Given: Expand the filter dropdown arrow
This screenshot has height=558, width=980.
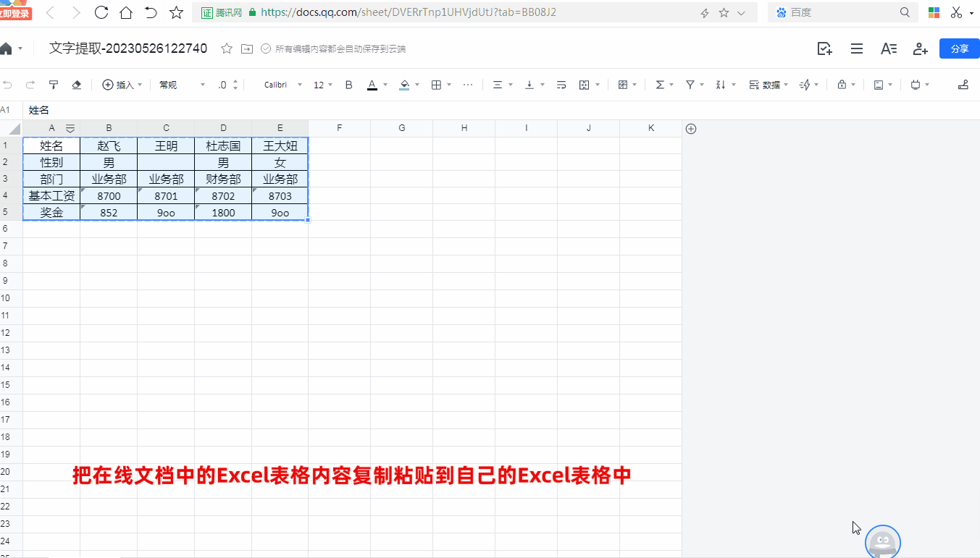Looking at the screenshot, I should (x=703, y=85).
